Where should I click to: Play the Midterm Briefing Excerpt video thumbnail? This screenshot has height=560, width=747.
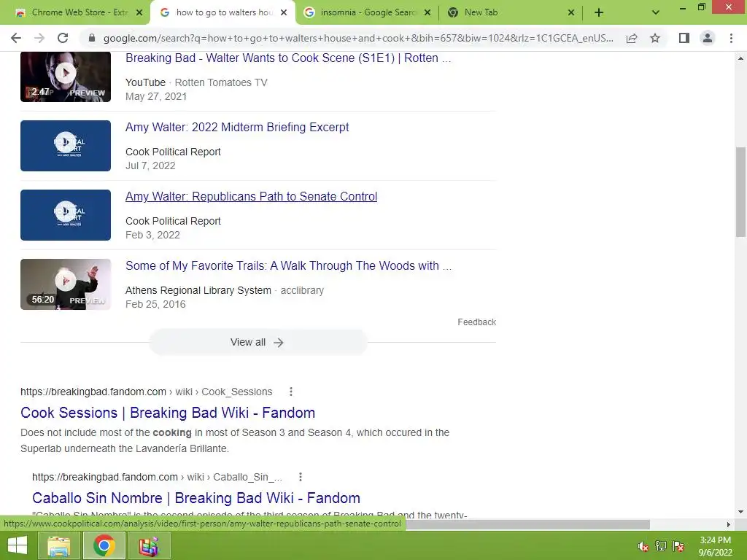click(x=65, y=146)
